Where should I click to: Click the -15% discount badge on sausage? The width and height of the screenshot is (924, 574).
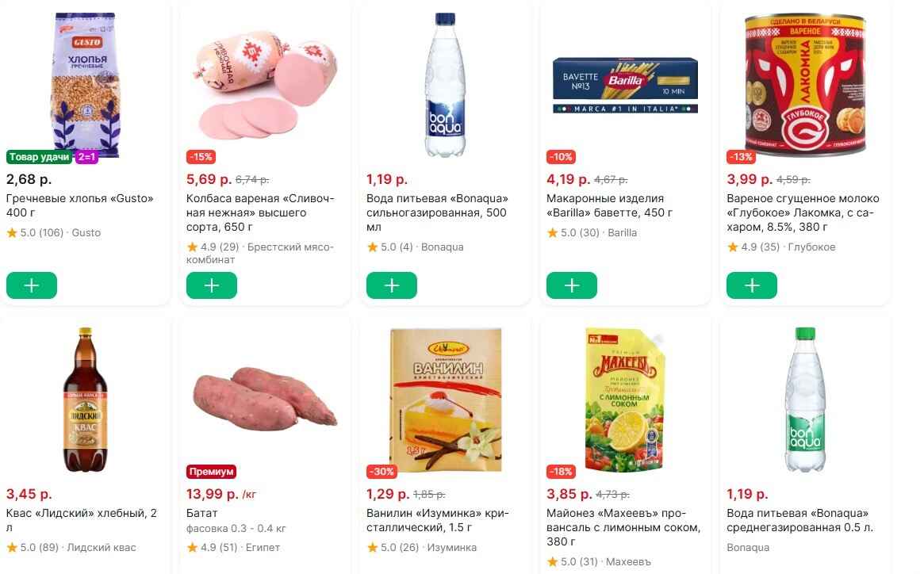coord(200,157)
